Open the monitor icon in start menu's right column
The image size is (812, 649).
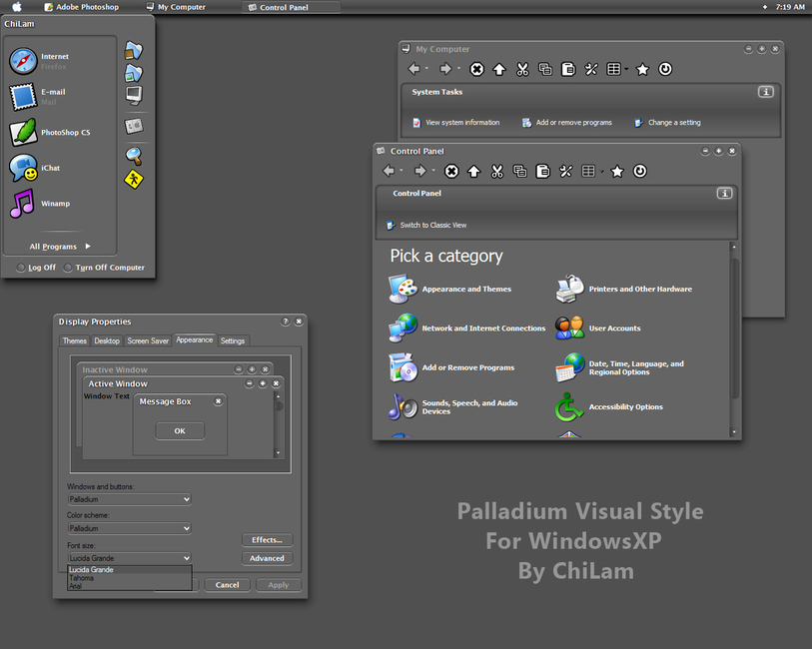pyautogui.click(x=134, y=95)
